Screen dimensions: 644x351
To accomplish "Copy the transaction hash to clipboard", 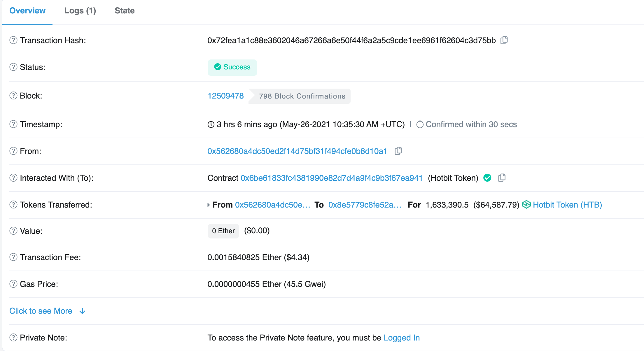I will pyautogui.click(x=504, y=40).
